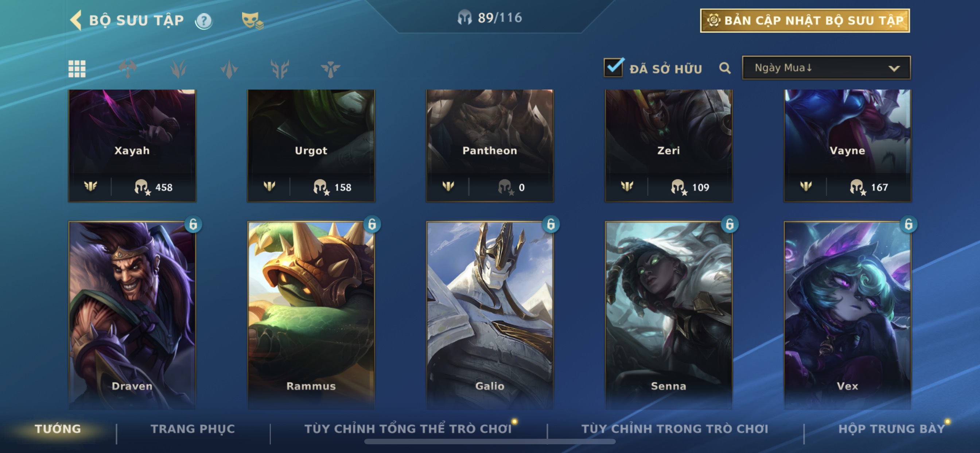This screenshot has height=453, width=980.
Task: Click the horizontal scroll bar at bottom
Action: point(490,442)
